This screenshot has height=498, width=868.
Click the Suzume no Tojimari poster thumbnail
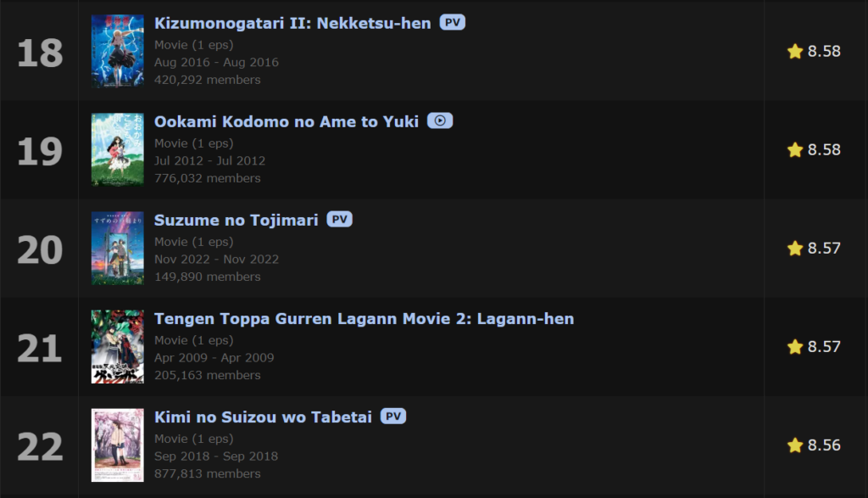pyautogui.click(x=117, y=249)
